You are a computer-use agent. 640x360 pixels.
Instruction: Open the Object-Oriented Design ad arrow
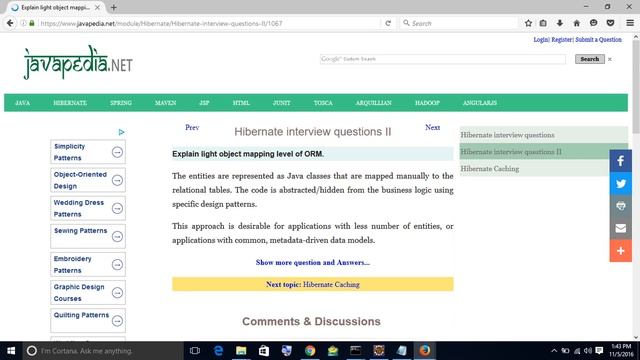coord(117,180)
